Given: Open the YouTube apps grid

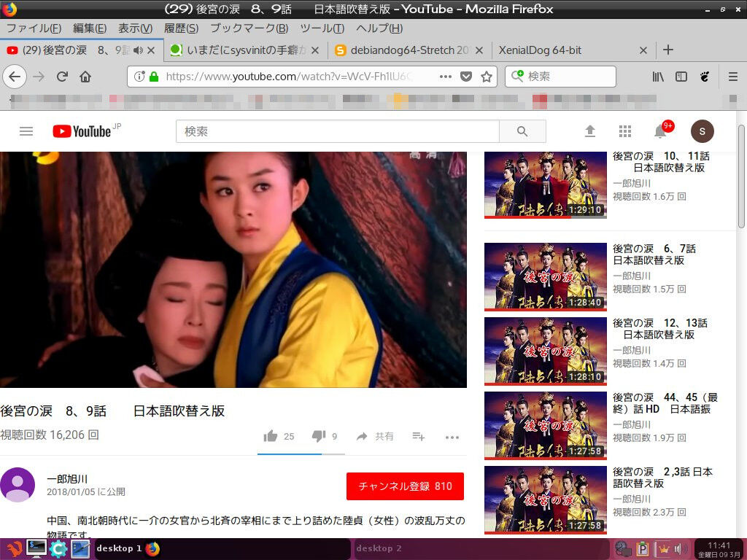Looking at the screenshot, I should pyautogui.click(x=625, y=131).
